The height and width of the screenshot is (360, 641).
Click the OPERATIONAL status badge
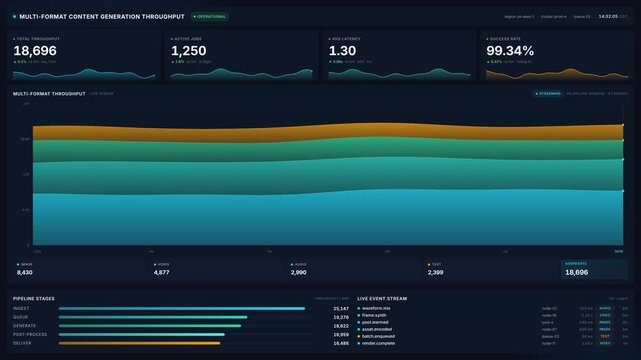(210, 17)
